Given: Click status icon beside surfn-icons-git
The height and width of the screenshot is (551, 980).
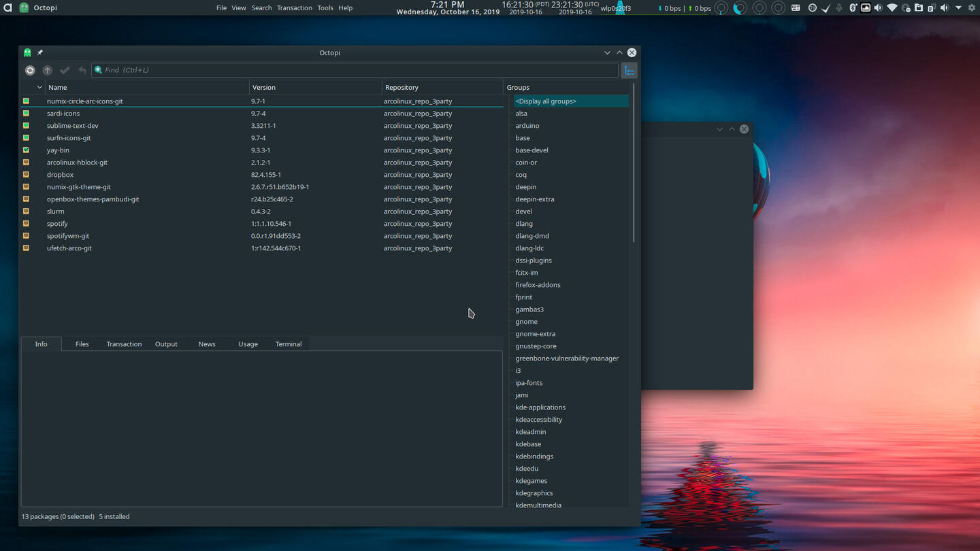Looking at the screenshot, I should click(x=26, y=137).
